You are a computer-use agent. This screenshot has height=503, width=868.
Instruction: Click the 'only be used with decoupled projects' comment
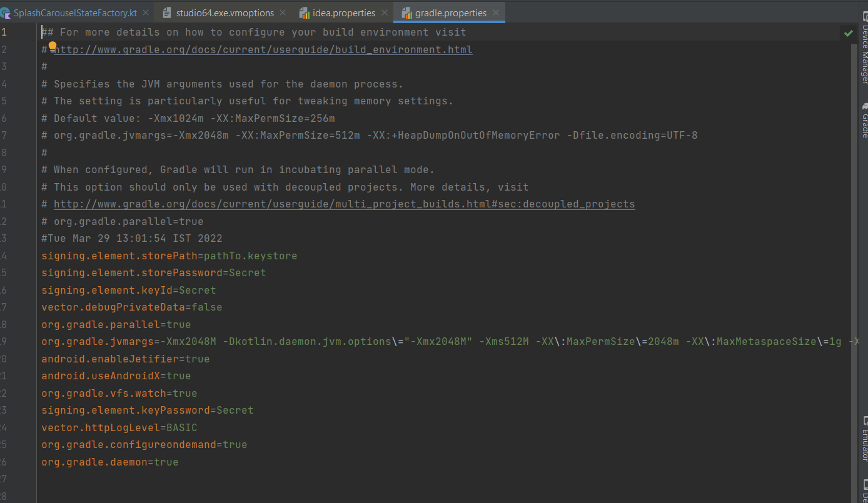[285, 187]
